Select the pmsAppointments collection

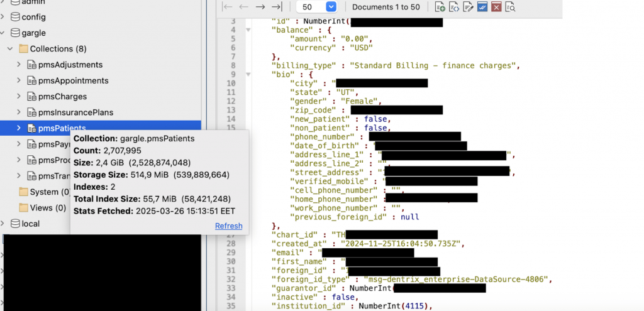point(73,80)
